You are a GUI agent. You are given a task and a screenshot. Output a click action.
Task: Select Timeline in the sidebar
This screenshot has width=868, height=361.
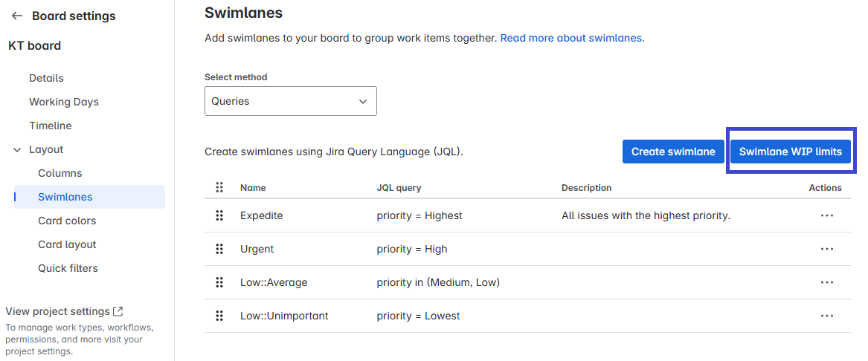pos(51,126)
